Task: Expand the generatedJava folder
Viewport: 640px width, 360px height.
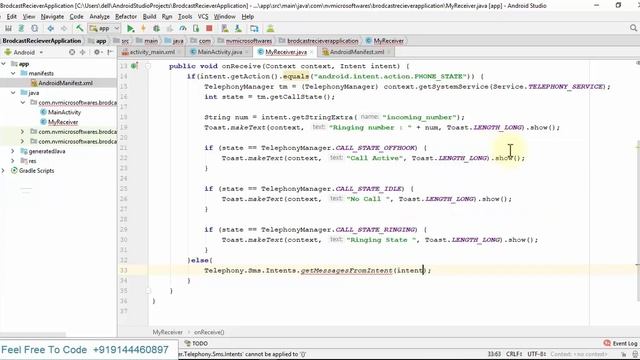Action: coord(13,151)
